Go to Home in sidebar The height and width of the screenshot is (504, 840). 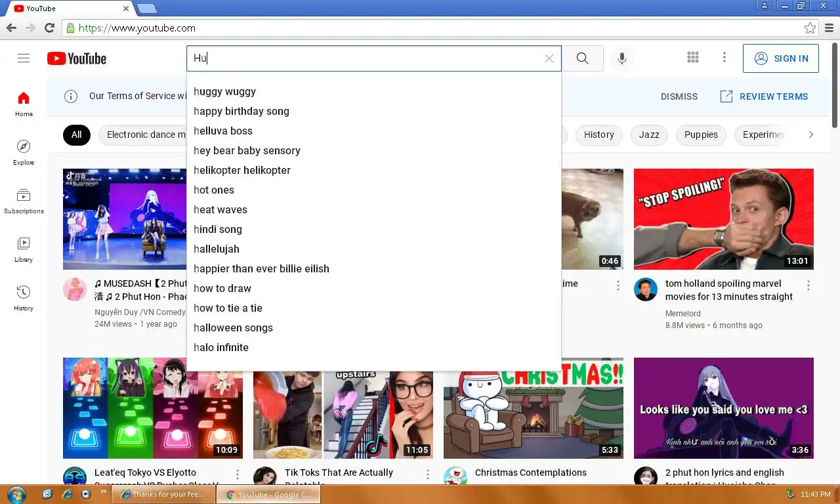pyautogui.click(x=24, y=104)
